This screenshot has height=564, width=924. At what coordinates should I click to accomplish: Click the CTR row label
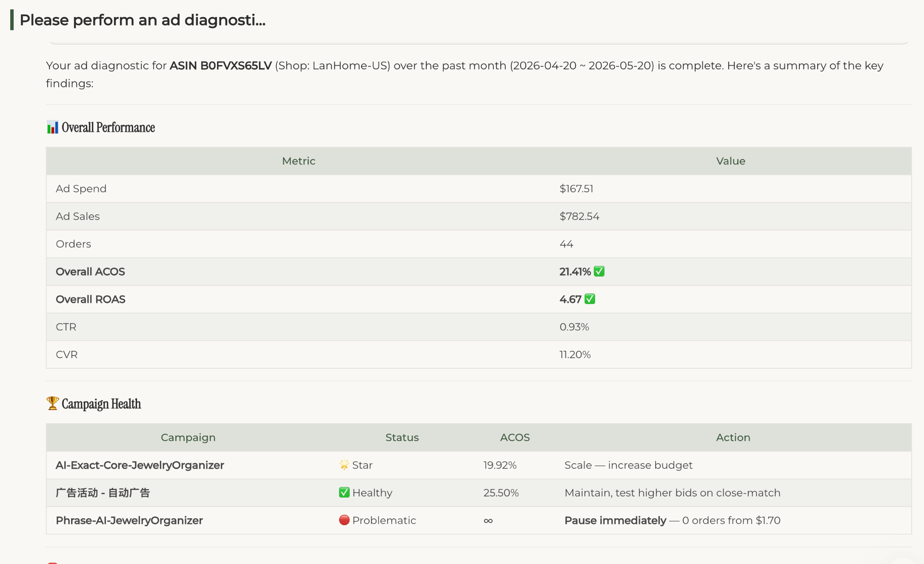(66, 327)
